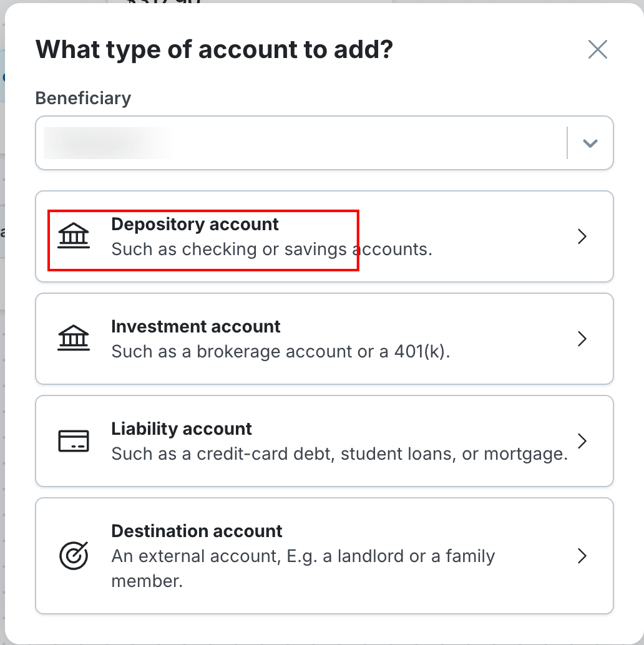Screen dimensions: 644x645
Task: Click the credit-card debt, student loans description
Action: 339,454
